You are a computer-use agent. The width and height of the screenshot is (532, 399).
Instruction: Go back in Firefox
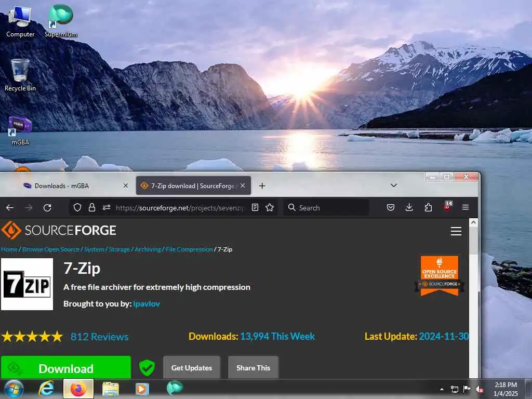point(10,208)
